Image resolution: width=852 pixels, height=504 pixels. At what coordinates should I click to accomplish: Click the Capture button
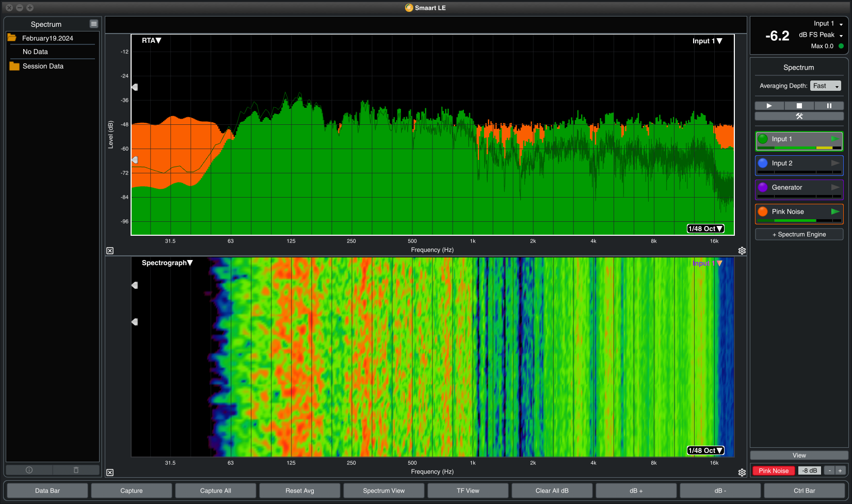[x=132, y=491]
